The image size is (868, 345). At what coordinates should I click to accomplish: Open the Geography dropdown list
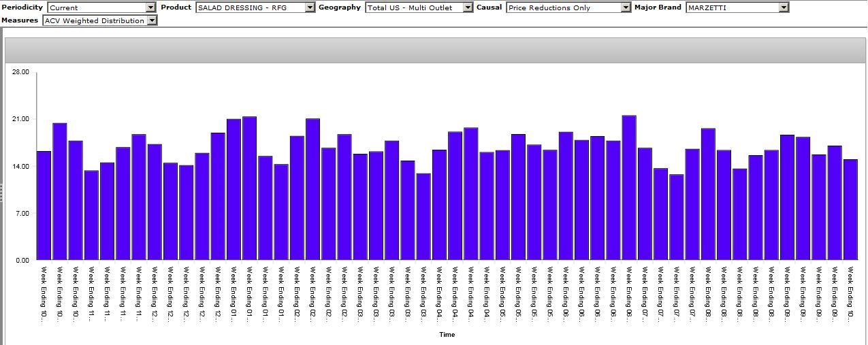click(x=467, y=7)
